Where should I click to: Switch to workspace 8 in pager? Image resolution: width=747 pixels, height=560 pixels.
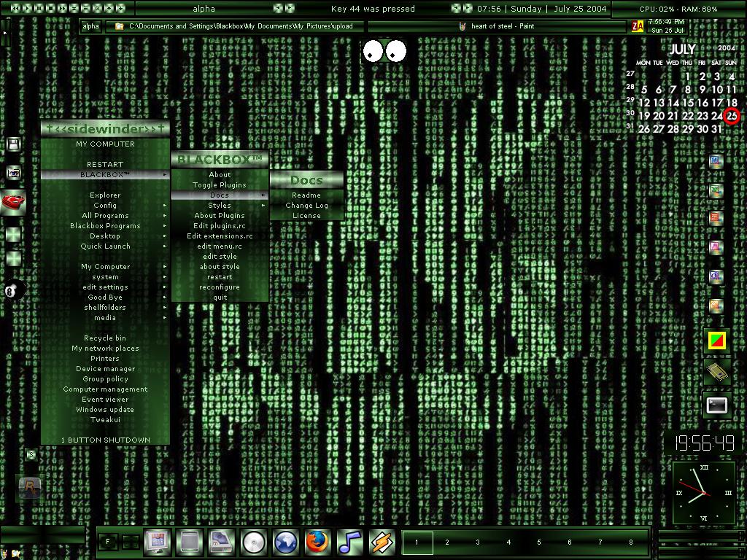(631, 542)
